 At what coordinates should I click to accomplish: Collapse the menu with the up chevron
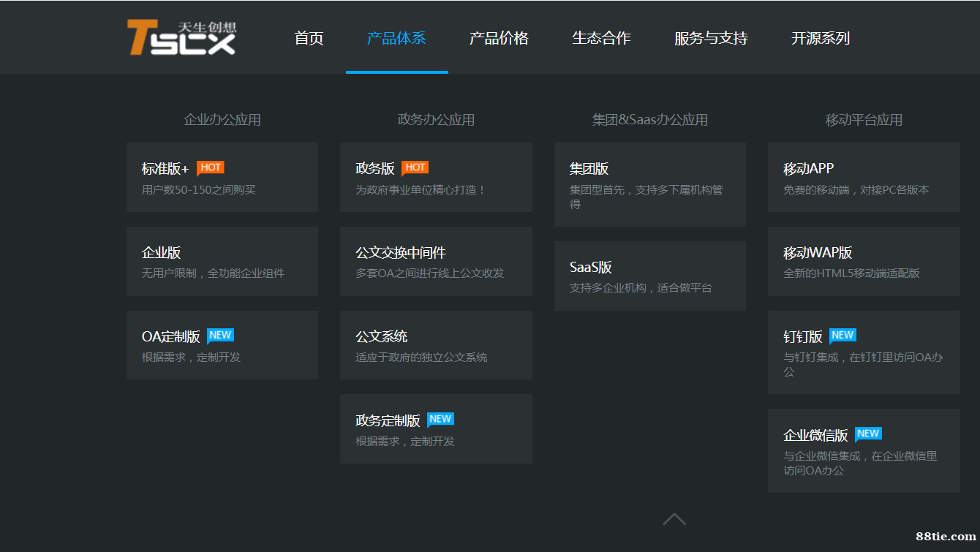coord(674,518)
